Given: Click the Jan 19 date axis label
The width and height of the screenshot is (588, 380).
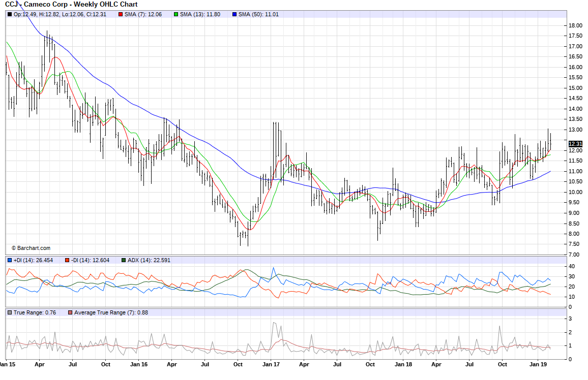Looking at the screenshot, I should click(538, 364).
